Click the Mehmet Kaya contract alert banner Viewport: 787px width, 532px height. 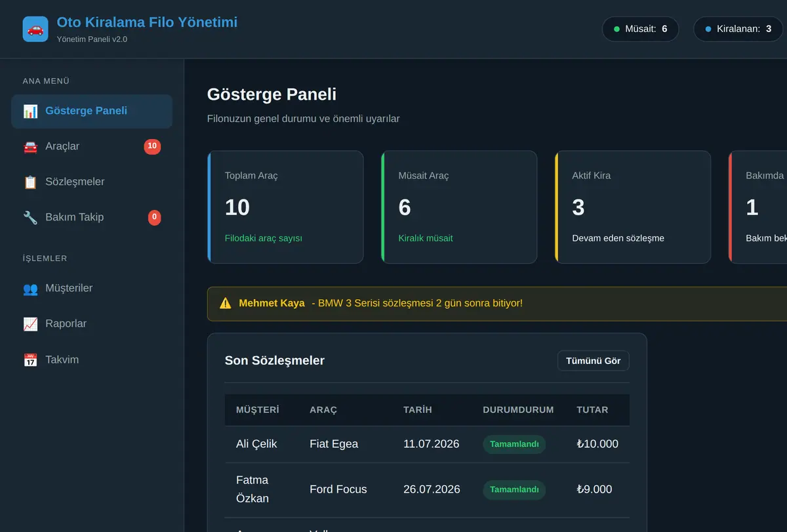(x=497, y=304)
